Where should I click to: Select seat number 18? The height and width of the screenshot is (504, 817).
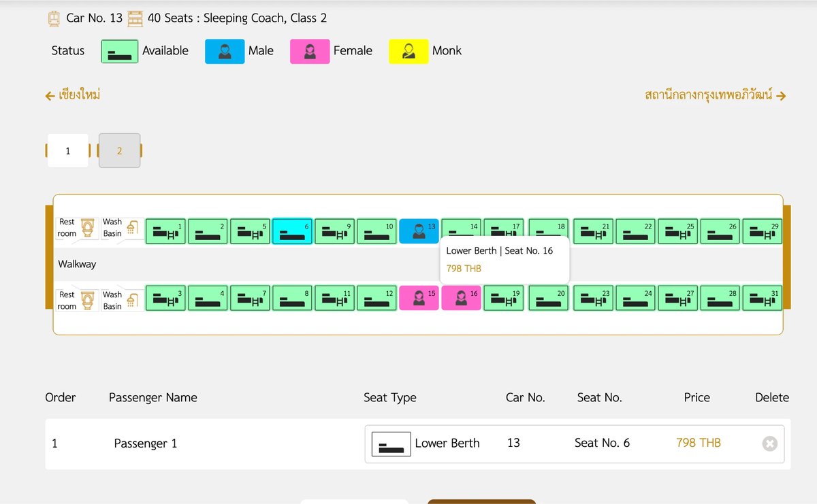pos(548,227)
